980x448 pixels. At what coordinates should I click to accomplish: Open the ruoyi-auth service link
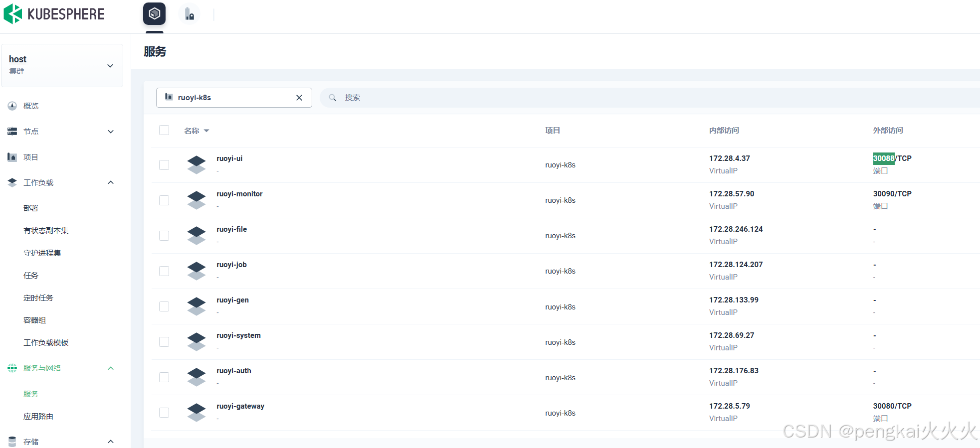(234, 371)
